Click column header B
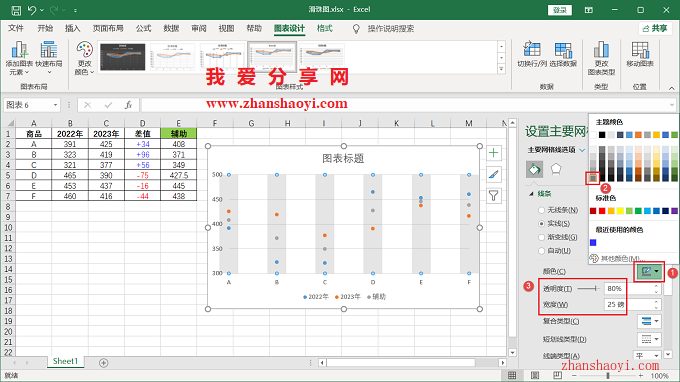The width and height of the screenshot is (680, 382). (x=70, y=123)
